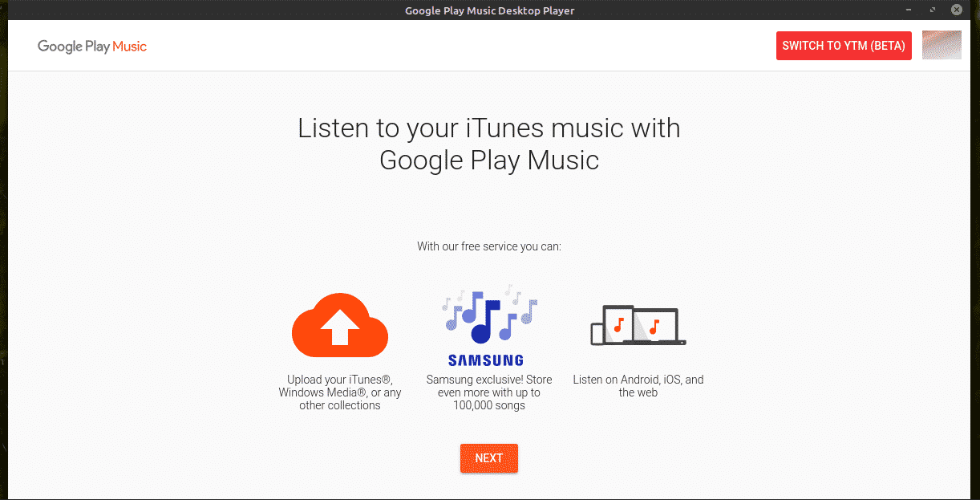The height and width of the screenshot is (500, 980).
Task: Open the account avatar in the header
Action: [x=942, y=45]
